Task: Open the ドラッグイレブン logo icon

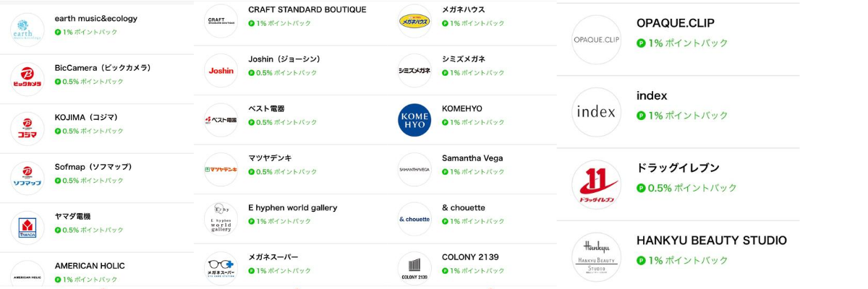Action: point(597,185)
